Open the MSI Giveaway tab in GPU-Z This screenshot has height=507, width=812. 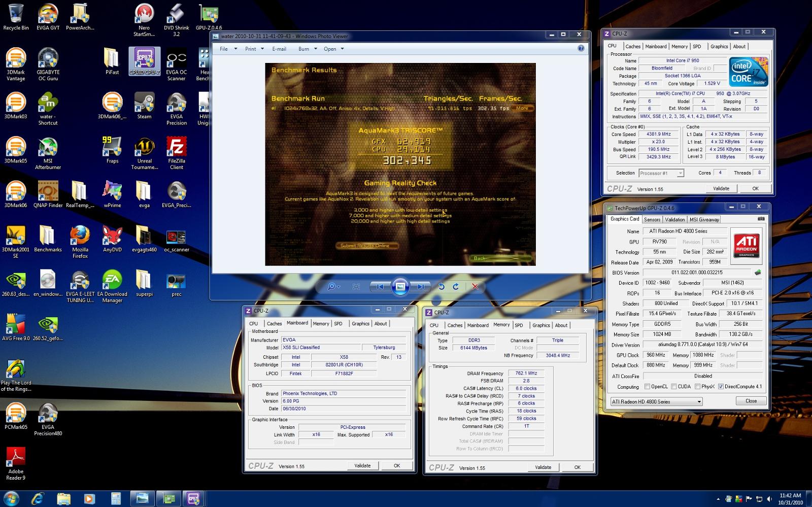click(x=704, y=220)
